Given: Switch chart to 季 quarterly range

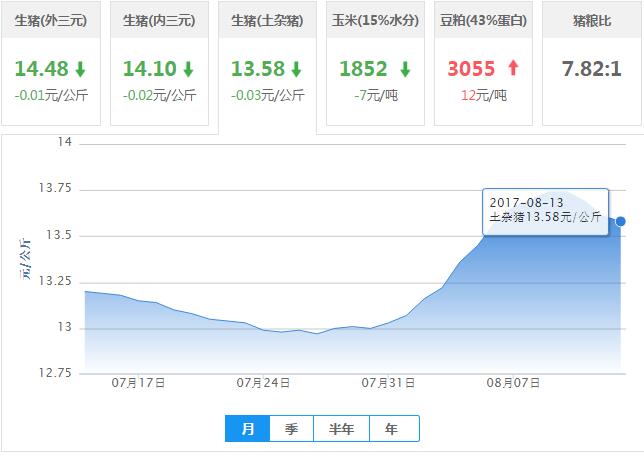Looking at the screenshot, I should tap(291, 429).
